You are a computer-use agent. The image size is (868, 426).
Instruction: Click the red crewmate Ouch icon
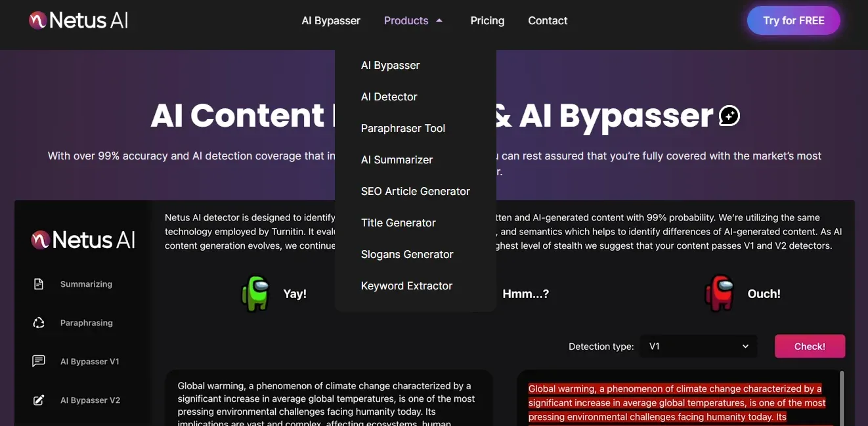(x=719, y=293)
